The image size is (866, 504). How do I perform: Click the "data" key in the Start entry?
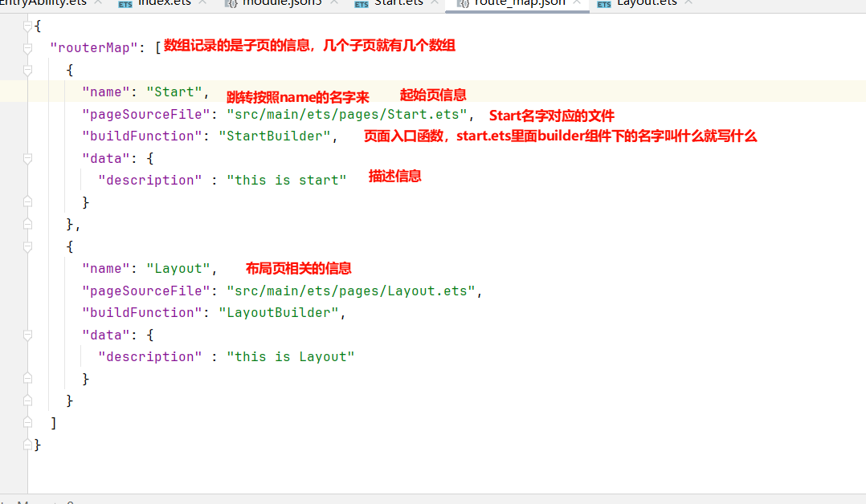[105, 158]
